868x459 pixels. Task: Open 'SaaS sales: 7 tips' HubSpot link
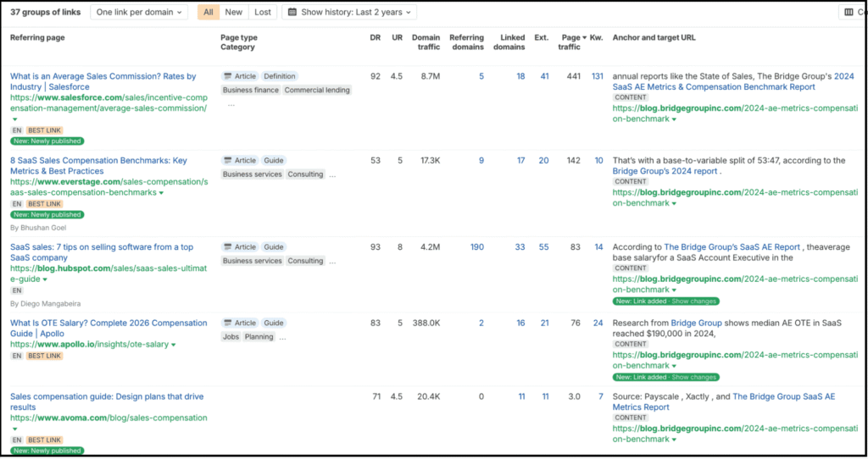coord(102,252)
